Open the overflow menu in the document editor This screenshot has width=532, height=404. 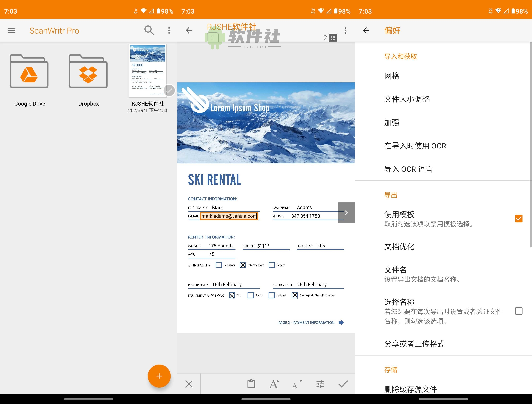346,30
